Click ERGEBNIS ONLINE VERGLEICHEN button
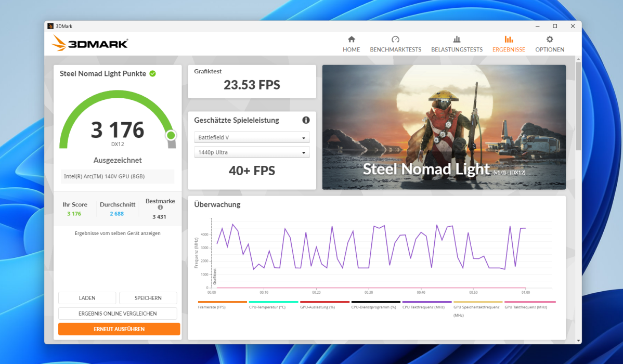Viewport: 623px width, 364px height. (x=118, y=314)
